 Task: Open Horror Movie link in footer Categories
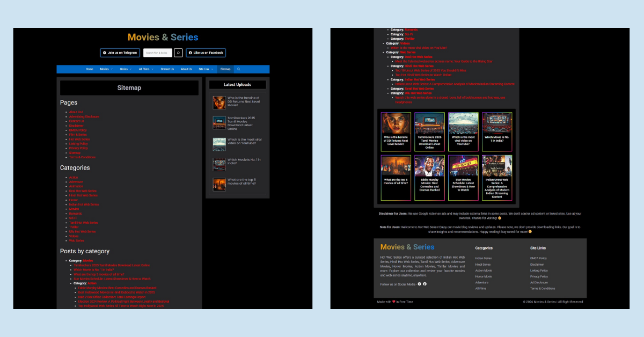coord(483,276)
